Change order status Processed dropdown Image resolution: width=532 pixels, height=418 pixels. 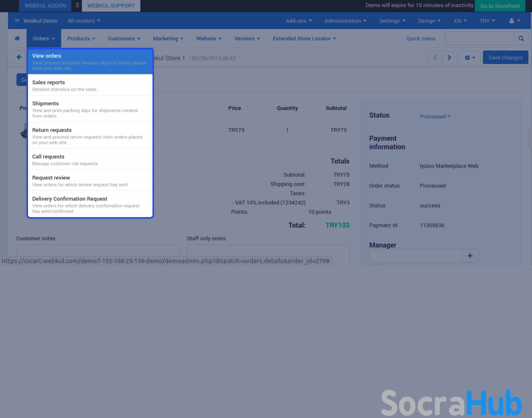(435, 116)
